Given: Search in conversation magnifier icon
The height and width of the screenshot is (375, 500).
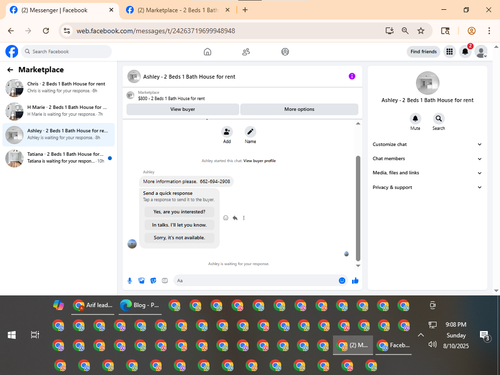Looking at the screenshot, I should (439, 118).
